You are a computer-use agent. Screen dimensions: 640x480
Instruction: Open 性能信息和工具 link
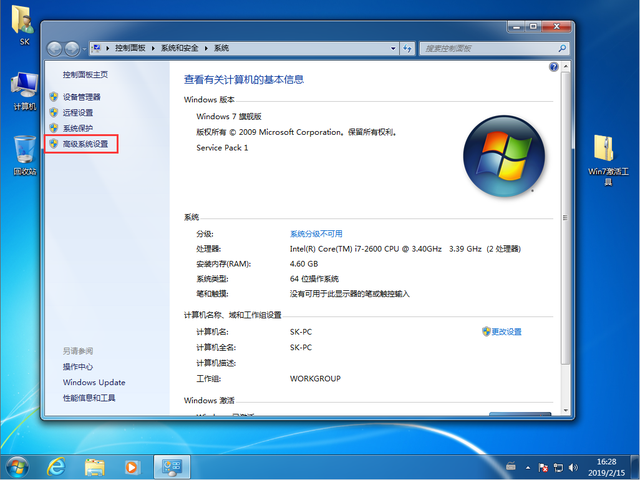click(x=89, y=398)
